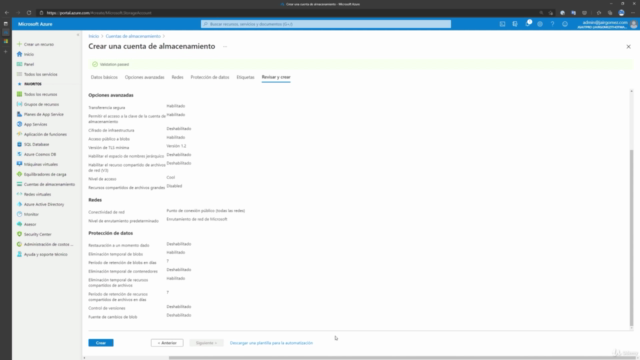This screenshot has height=360, width=640.
Task: Open the portal settings gear
Action: click(x=540, y=24)
